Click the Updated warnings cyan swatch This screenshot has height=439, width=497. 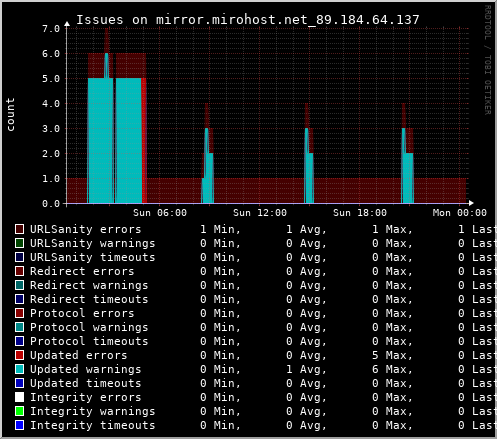19,369
